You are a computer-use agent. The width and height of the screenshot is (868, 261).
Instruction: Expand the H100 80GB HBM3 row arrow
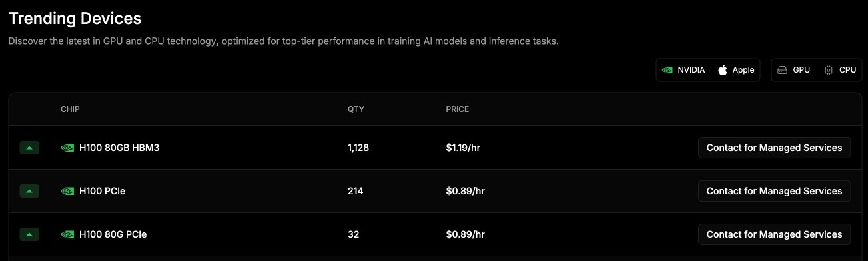pyautogui.click(x=29, y=148)
